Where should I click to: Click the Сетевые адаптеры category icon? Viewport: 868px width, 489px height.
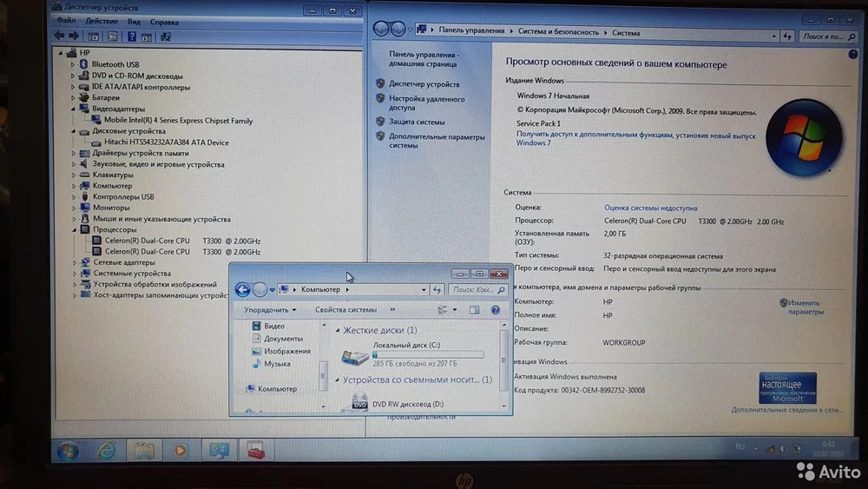pos(85,262)
